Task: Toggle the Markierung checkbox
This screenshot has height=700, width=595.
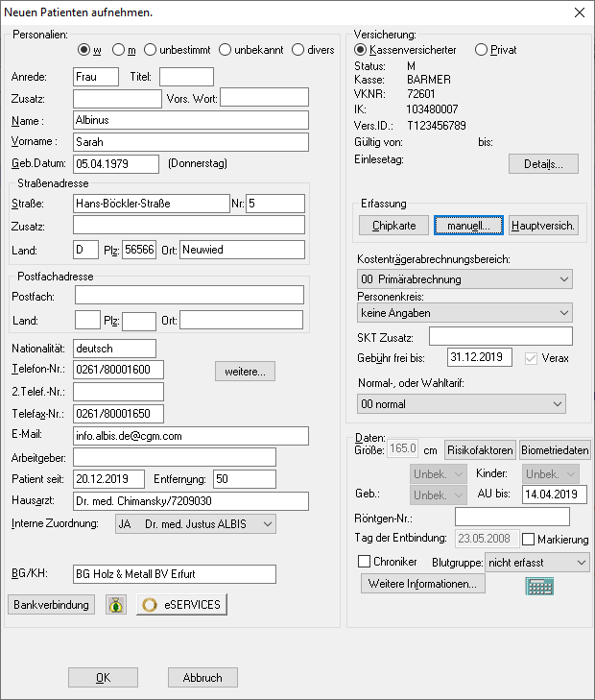Action: point(528,540)
